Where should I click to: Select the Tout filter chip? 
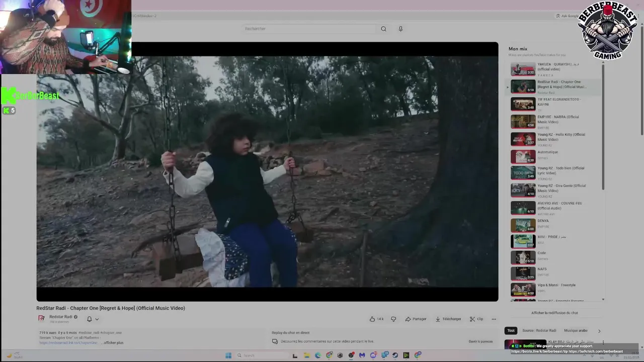[x=511, y=330]
